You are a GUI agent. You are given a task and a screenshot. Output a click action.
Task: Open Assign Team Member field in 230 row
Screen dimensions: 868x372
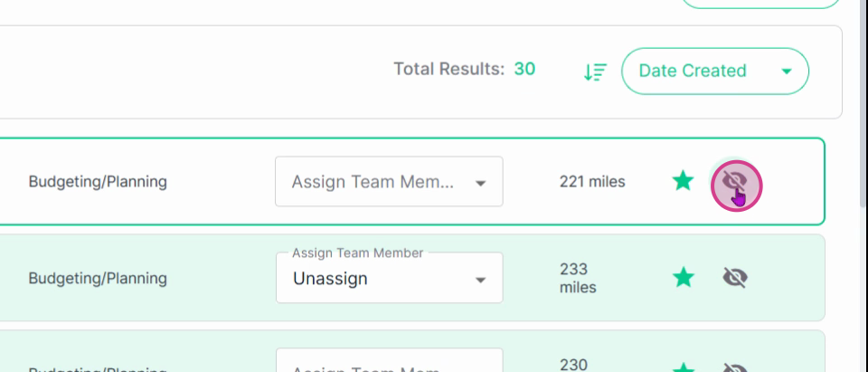tap(389, 360)
